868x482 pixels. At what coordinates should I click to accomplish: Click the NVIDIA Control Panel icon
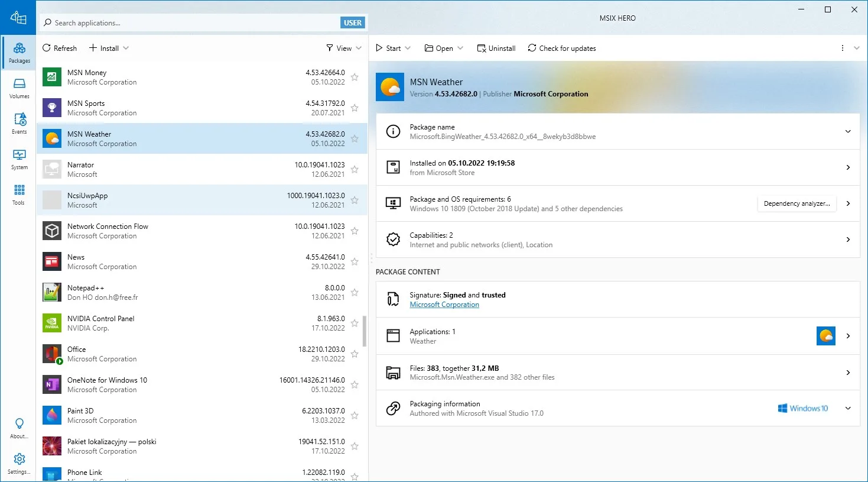(52, 323)
